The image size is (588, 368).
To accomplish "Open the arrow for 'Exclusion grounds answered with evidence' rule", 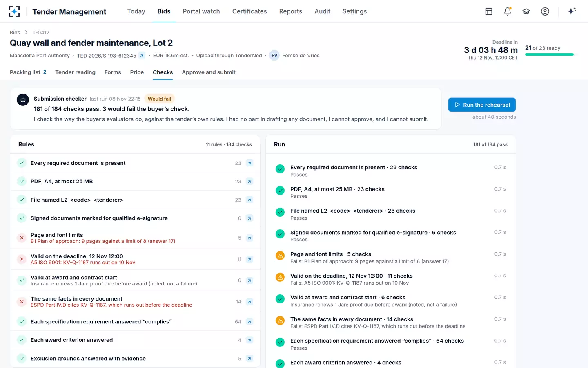I will click(249, 359).
